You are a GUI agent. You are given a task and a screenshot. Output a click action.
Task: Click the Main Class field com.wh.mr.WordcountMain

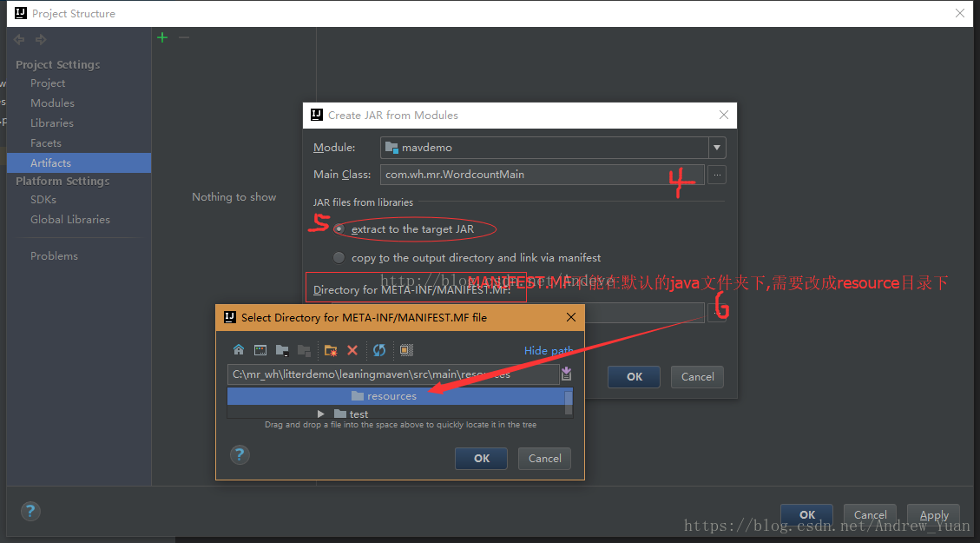click(542, 175)
